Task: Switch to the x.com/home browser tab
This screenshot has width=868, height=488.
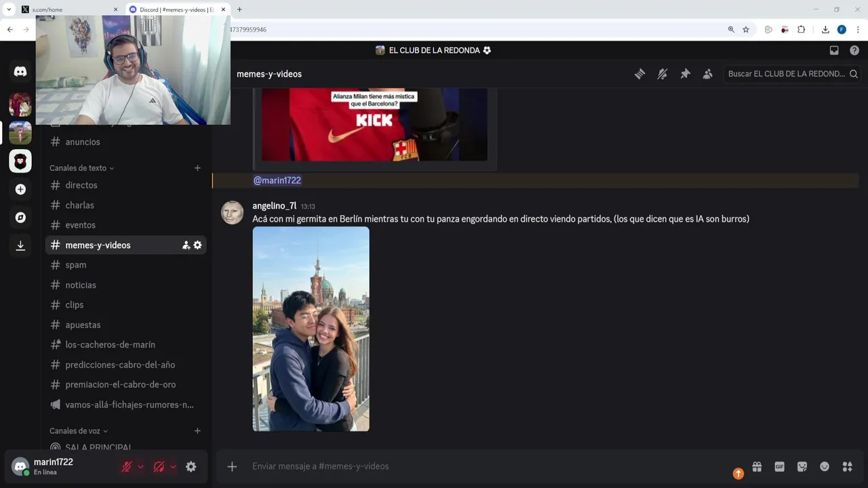Action: (68, 9)
